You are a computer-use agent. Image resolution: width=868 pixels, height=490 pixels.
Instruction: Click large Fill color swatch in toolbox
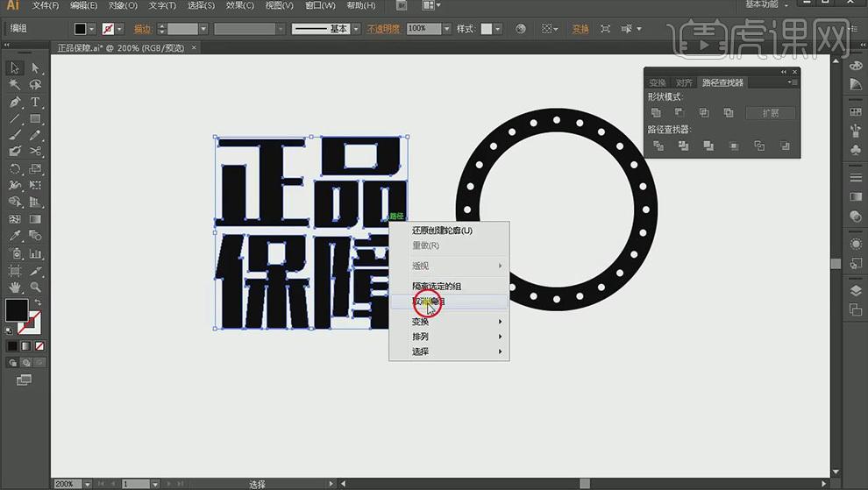coord(17,310)
